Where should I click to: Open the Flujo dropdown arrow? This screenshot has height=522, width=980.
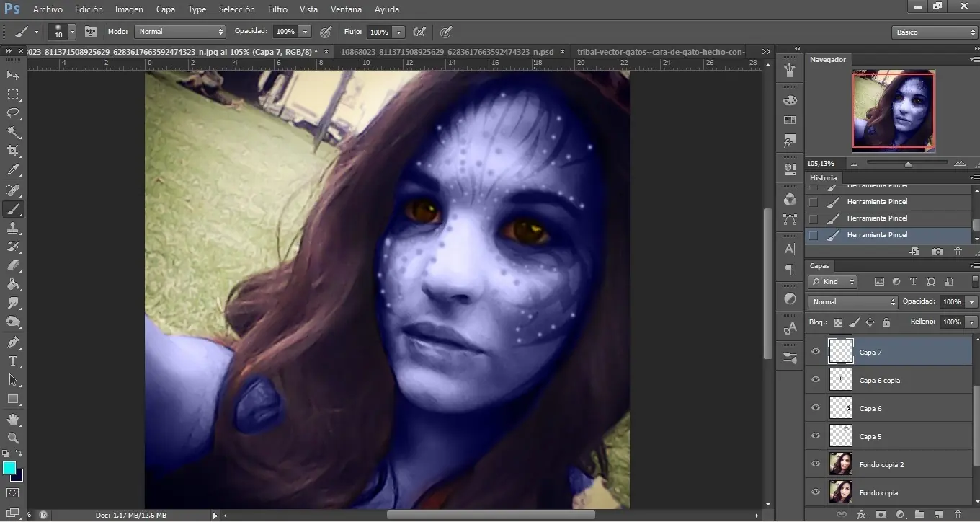pos(398,32)
